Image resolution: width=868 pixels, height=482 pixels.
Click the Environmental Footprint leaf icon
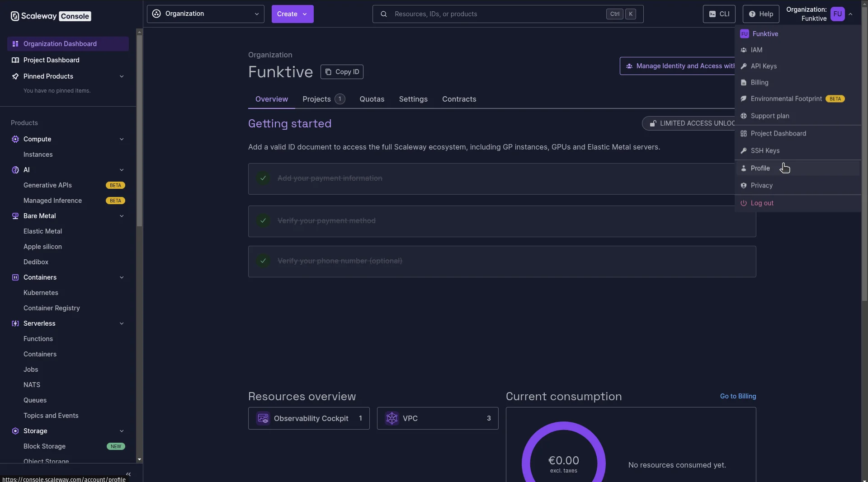[x=744, y=99]
